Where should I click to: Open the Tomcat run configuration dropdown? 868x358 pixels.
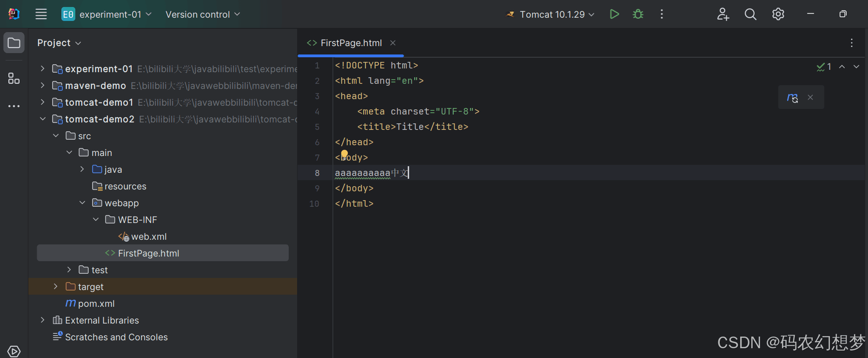coord(552,14)
